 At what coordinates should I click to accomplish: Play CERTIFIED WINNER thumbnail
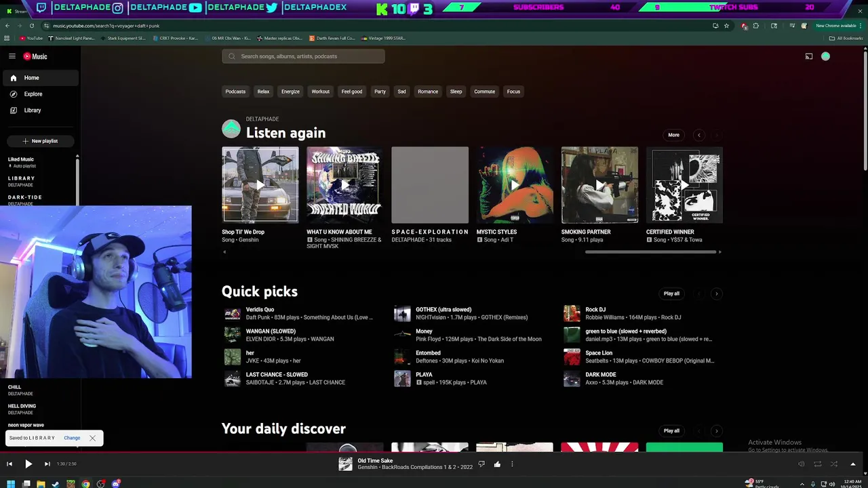click(x=684, y=185)
